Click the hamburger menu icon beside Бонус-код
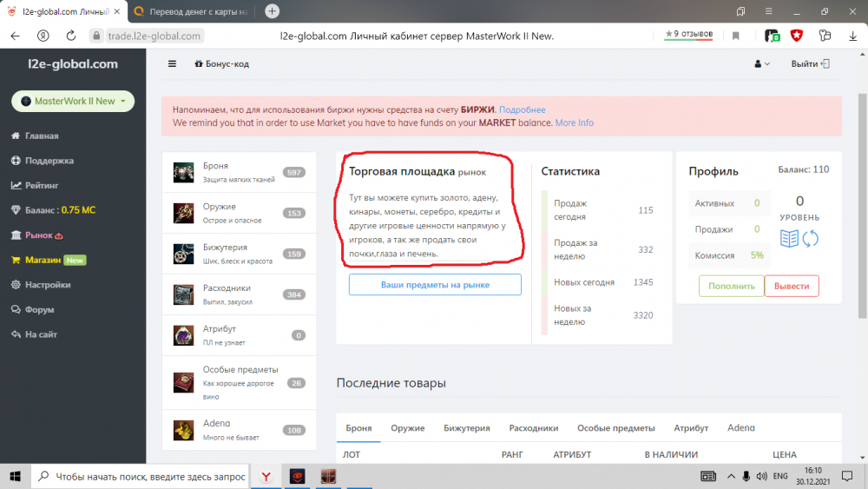The image size is (868, 489). 172,64
